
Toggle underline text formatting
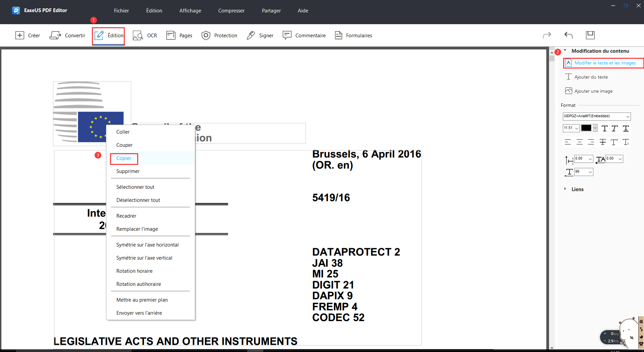(x=626, y=128)
